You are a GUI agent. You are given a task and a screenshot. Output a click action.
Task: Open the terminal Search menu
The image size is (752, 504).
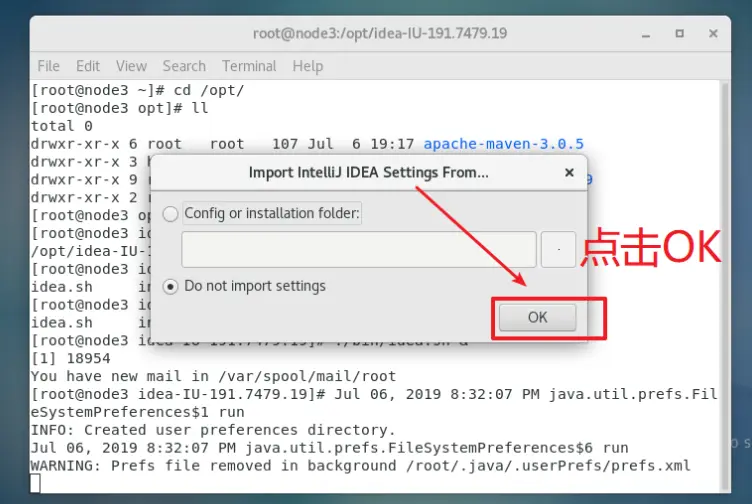(x=184, y=66)
